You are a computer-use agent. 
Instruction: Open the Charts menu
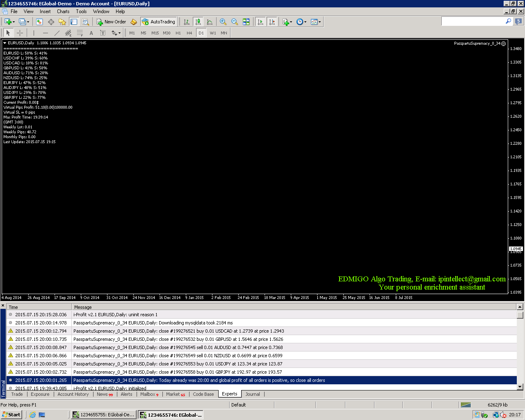(63, 11)
